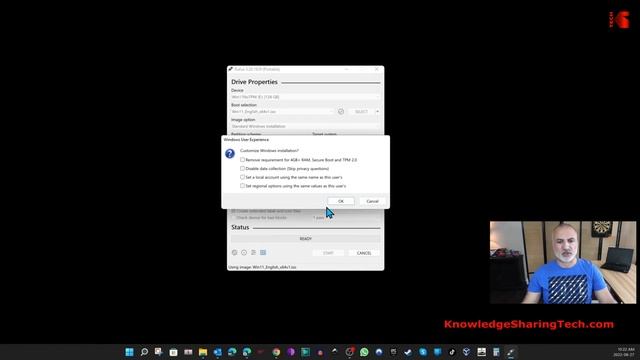Screen dimensions: 640x360
Task: Open TikTok from the taskbar
Action: click(452, 352)
